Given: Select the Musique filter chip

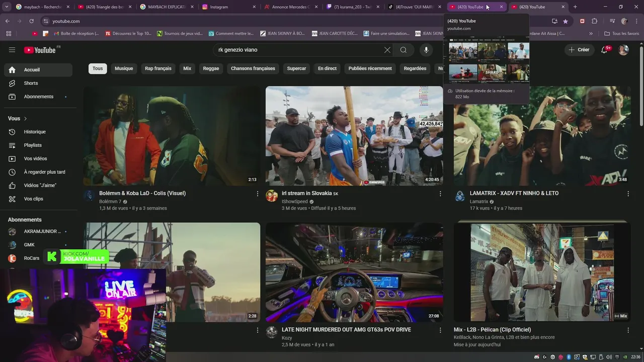Looking at the screenshot, I should coord(124,68).
